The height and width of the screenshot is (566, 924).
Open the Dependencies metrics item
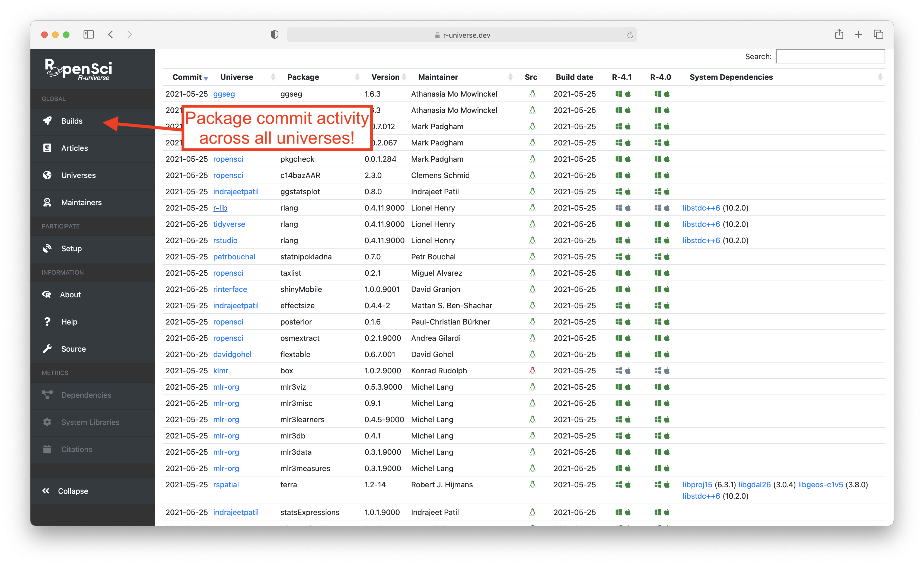click(86, 395)
